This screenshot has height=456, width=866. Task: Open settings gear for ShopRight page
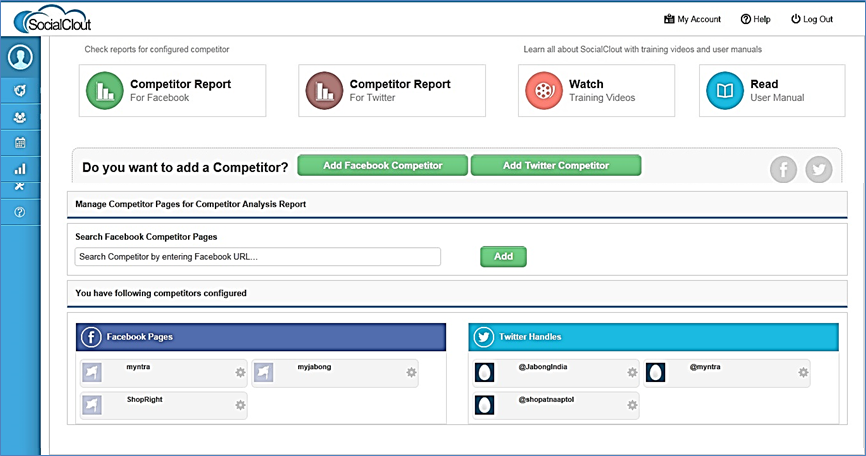point(240,405)
